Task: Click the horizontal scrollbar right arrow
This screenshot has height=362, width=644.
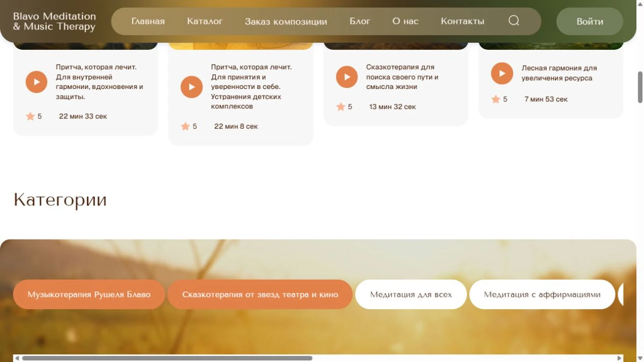Action: pyautogui.click(x=619, y=358)
